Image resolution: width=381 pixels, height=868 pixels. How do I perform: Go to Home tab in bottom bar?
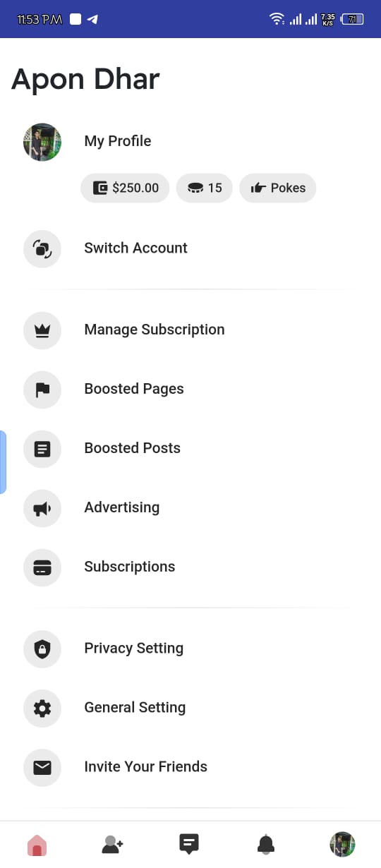pos(37,844)
